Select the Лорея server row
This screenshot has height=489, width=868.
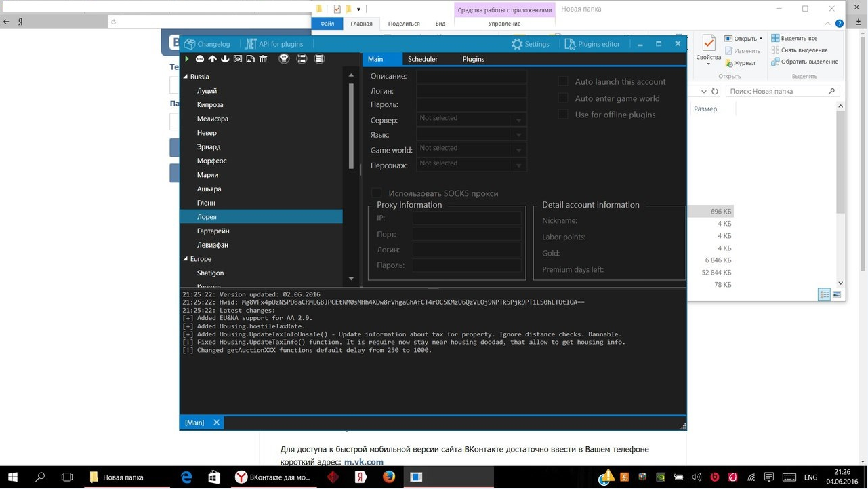click(261, 217)
